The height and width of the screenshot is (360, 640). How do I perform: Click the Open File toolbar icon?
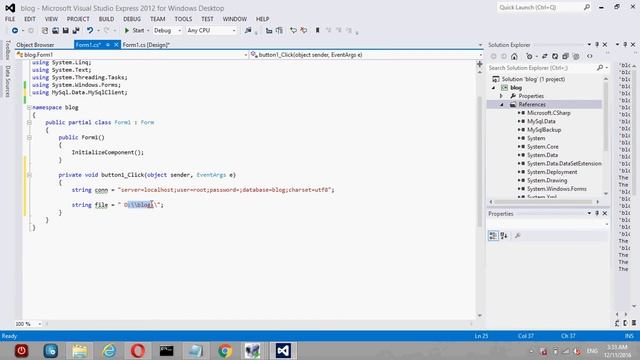tap(55, 30)
